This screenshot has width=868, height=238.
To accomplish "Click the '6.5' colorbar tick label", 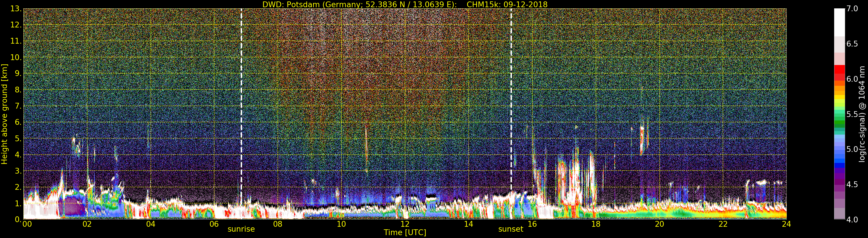I will click(852, 44).
